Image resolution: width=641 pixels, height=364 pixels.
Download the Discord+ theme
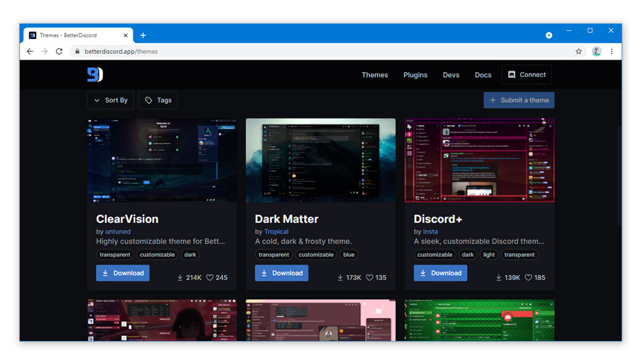pyautogui.click(x=440, y=273)
